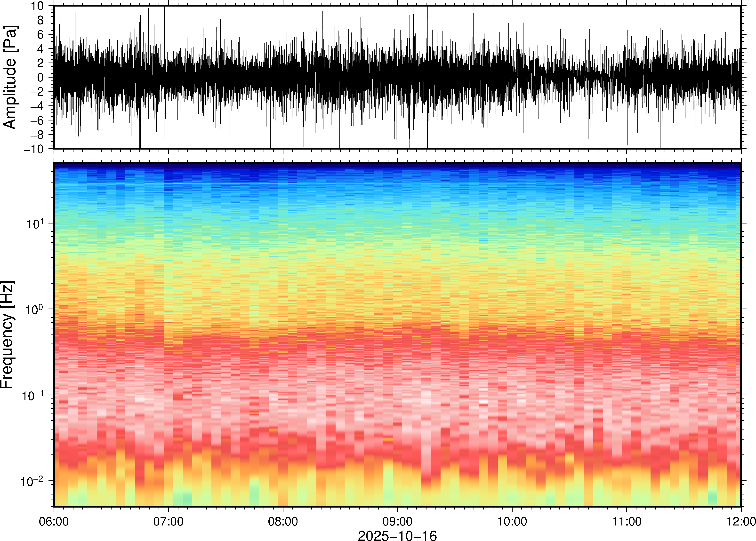Click the 10⁻¹ frequency tick label
This screenshot has width=756, height=541.
point(33,395)
